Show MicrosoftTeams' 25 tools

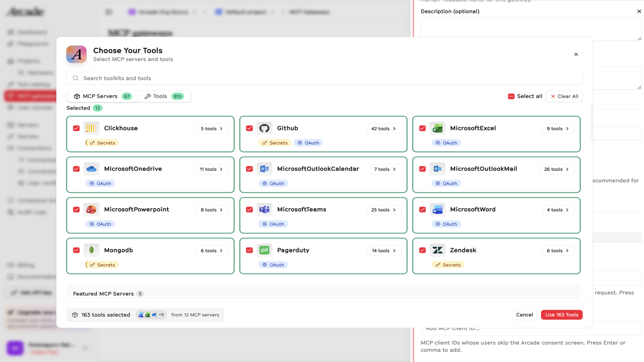click(x=384, y=210)
